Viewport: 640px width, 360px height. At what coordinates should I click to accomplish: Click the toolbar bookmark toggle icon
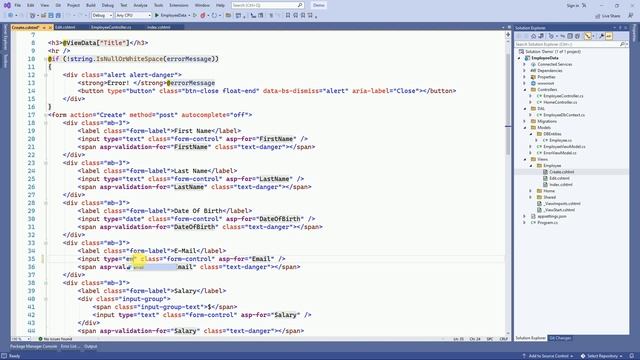[288, 15]
